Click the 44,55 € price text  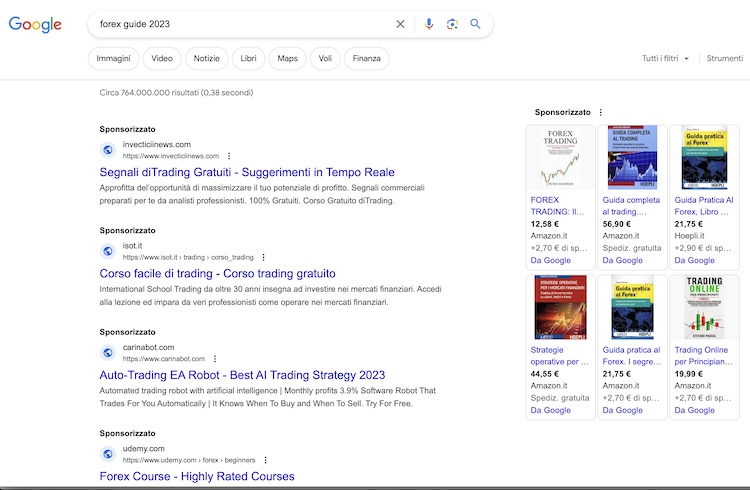(544, 374)
